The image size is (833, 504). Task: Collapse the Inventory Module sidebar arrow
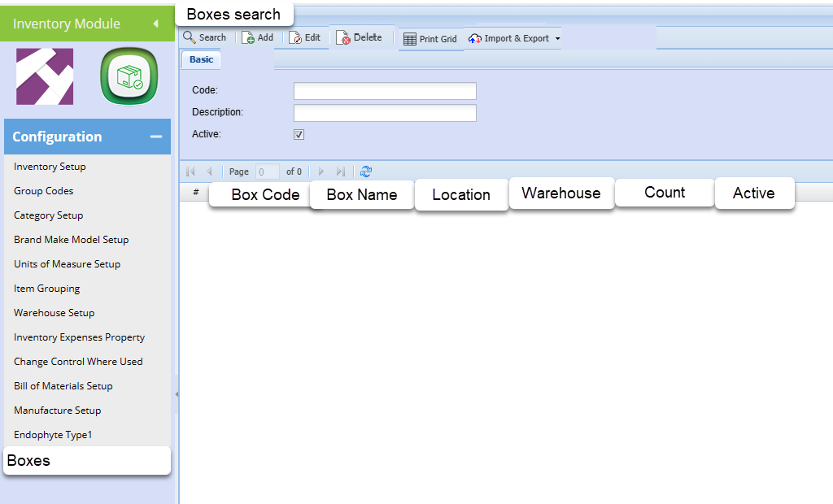click(155, 24)
